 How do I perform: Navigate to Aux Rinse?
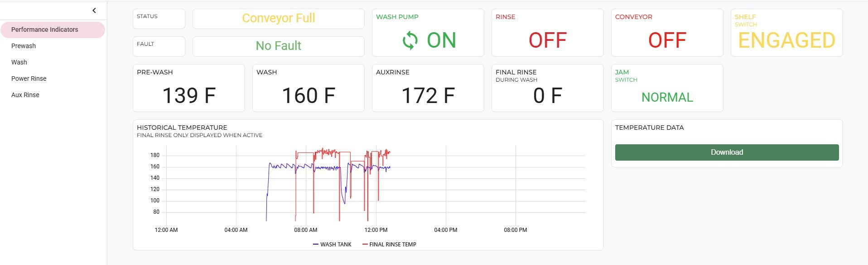[25, 95]
